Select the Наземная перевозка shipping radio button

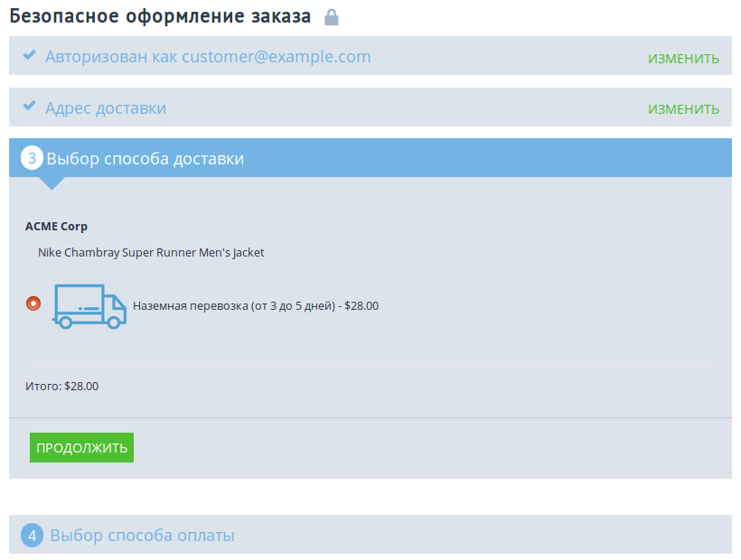33,304
